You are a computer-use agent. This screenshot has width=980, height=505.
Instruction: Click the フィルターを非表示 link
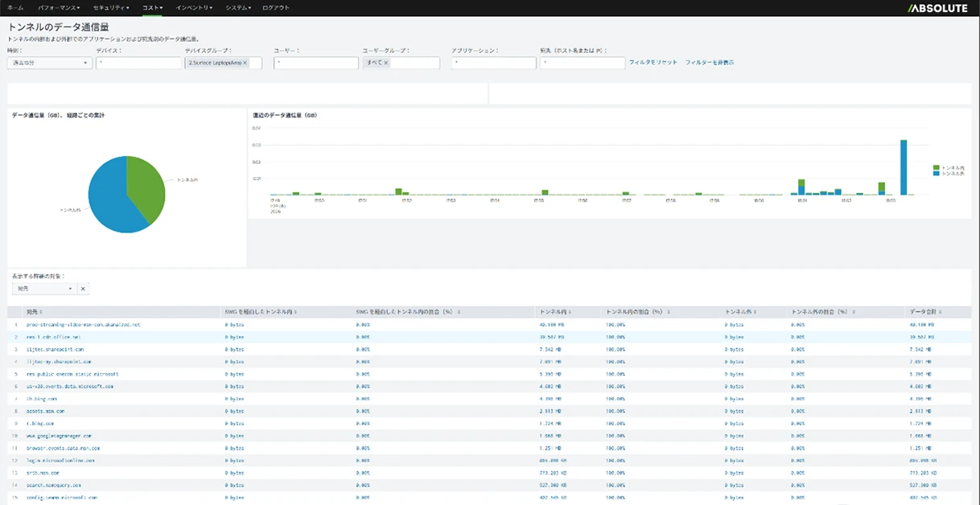click(709, 63)
